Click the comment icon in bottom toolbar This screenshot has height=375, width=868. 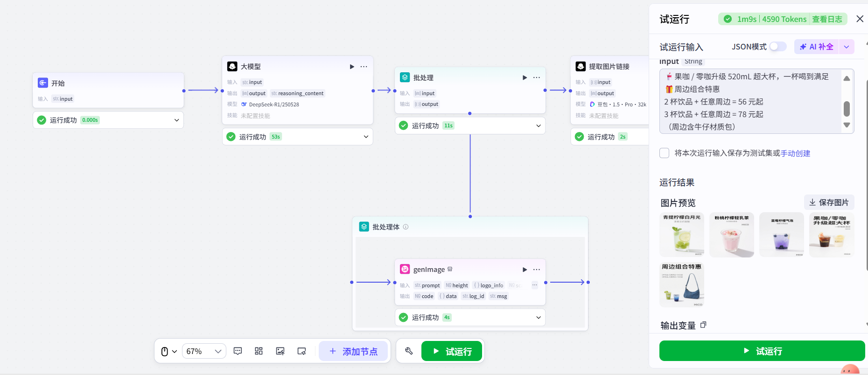[238, 351]
